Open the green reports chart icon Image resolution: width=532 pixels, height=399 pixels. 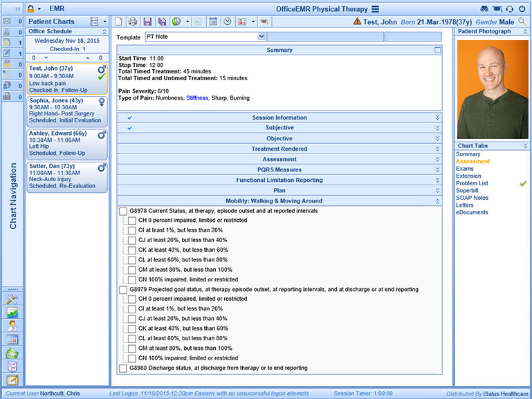12,313
